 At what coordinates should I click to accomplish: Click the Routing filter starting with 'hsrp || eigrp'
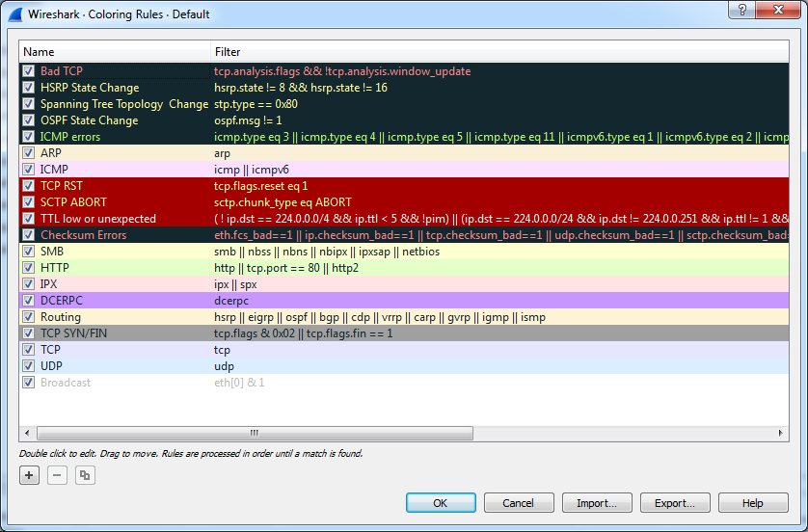(380, 317)
